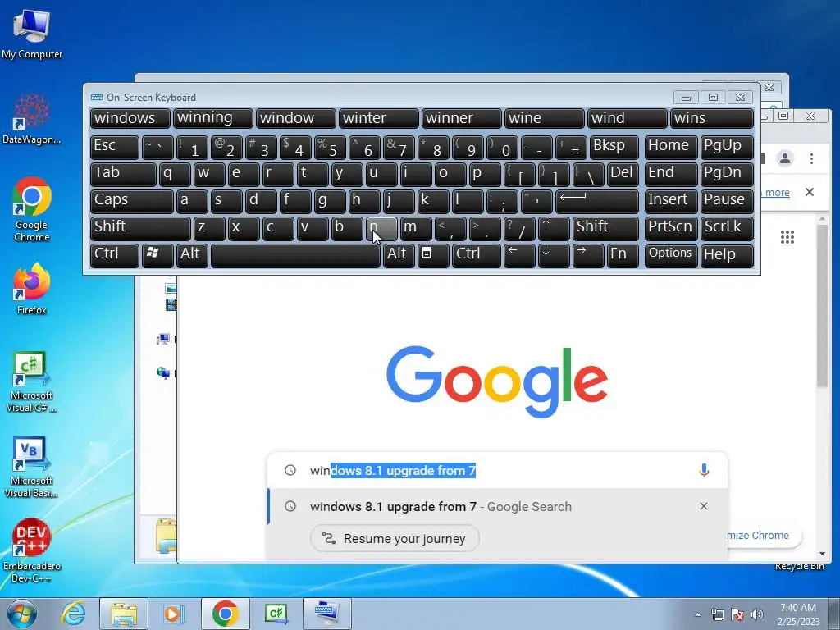Viewport: 840px width, 630px height.
Task: Open the Google apps grid icon
Action: (x=787, y=237)
